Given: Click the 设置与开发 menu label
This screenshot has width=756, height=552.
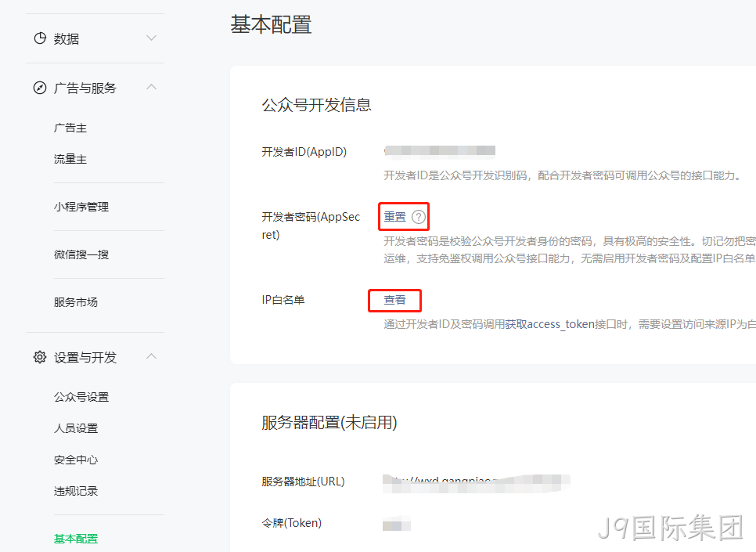Looking at the screenshot, I should (x=85, y=358).
